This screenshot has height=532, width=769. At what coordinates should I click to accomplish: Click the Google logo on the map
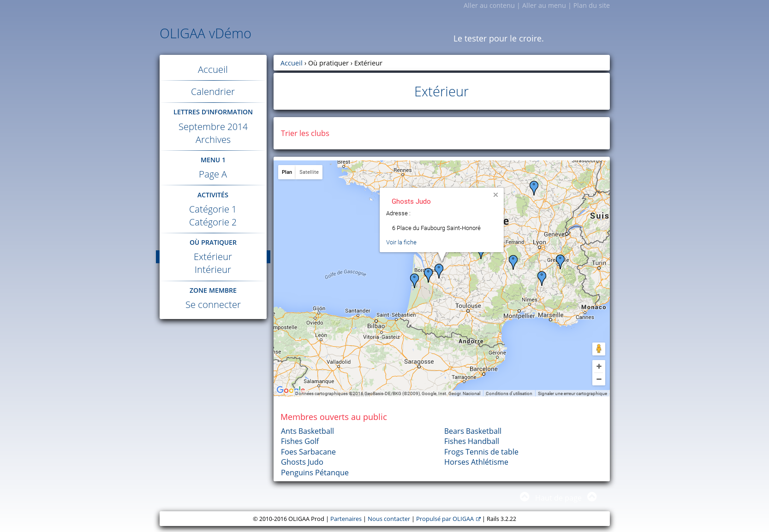pos(290,390)
